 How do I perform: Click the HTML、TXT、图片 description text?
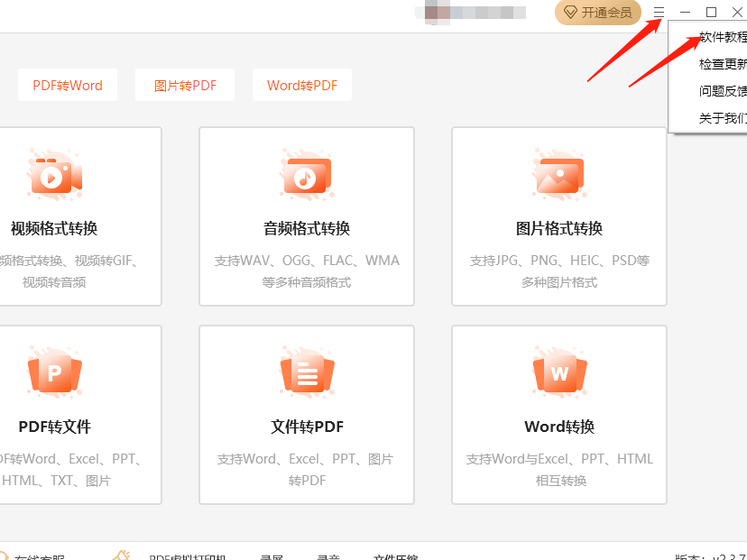point(56,481)
